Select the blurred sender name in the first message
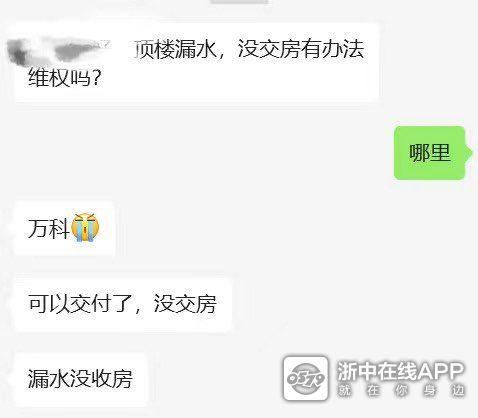 (60, 52)
